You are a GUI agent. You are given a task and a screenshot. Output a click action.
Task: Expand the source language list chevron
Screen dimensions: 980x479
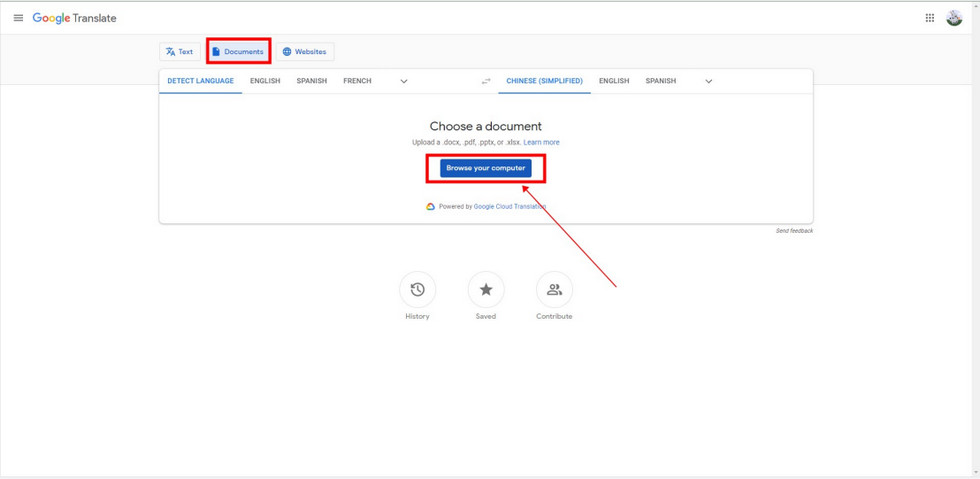click(x=404, y=81)
